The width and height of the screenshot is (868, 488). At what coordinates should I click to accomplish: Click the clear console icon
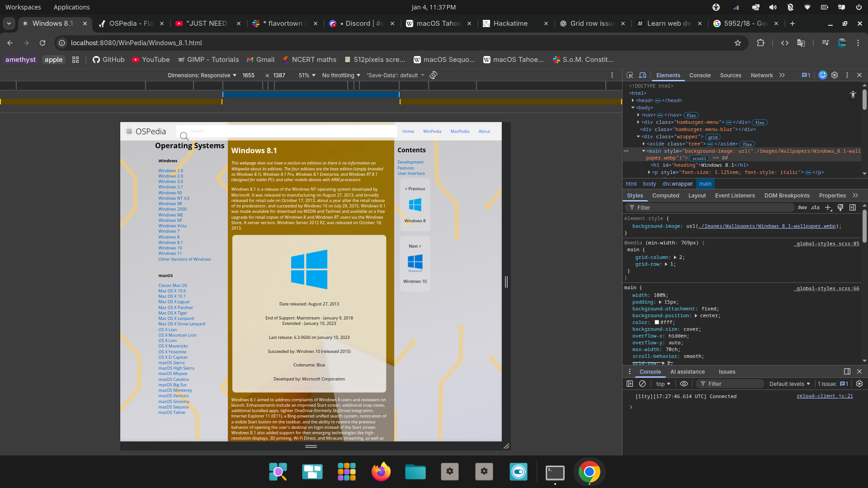[642, 384]
